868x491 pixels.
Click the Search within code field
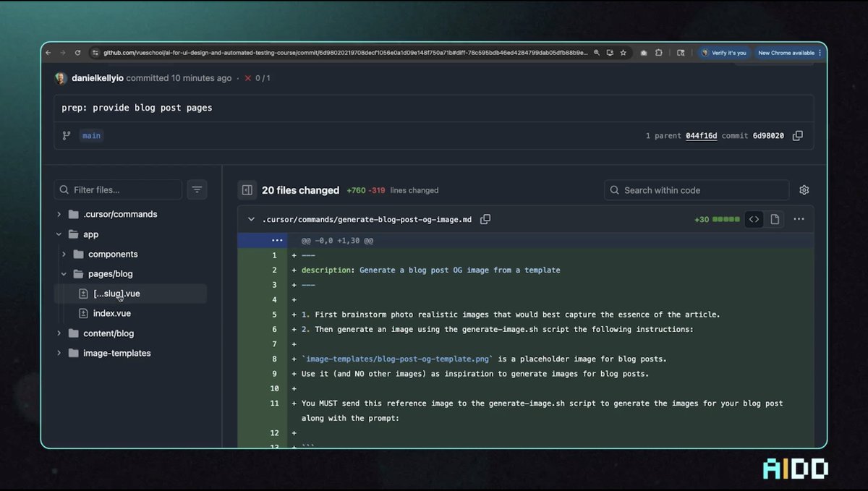click(697, 190)
